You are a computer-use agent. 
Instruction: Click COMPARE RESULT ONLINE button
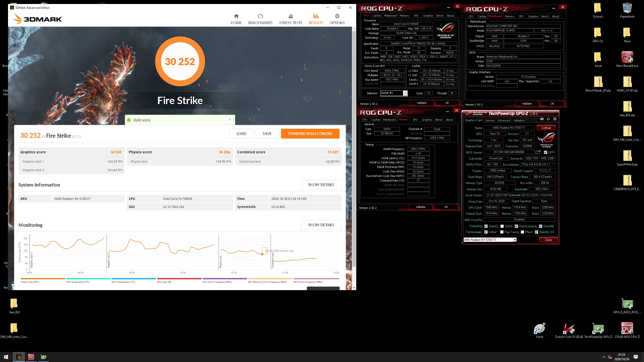(x=310, y=134)
